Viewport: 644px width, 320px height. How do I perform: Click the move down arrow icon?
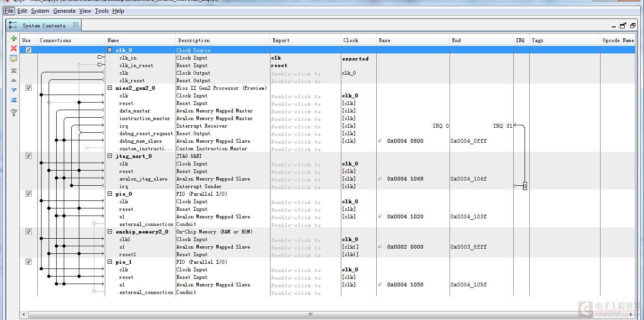point(14,90)
